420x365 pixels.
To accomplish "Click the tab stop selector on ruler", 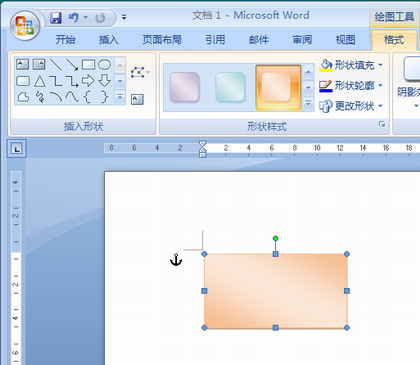I will click(x=17, y=148).
